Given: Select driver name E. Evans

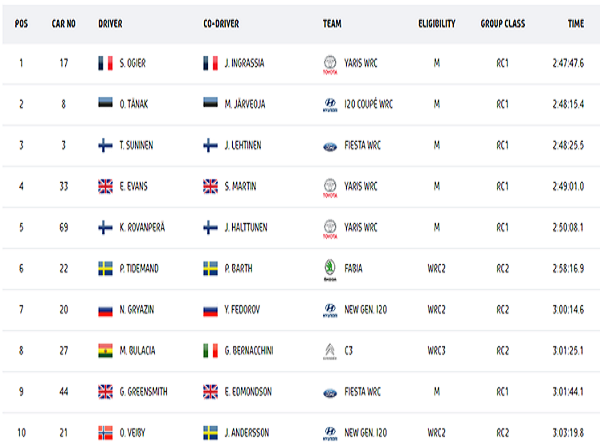Looking at the screenshot, I should tap(133, 186).
